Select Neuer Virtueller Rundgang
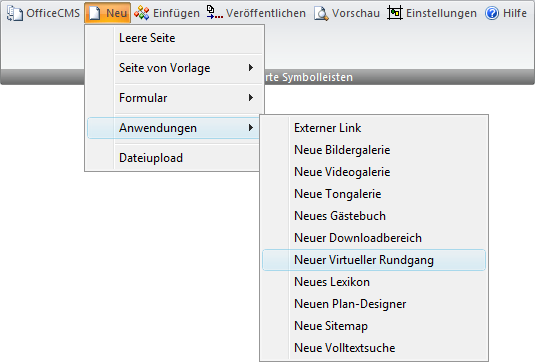The width and height of the screenshot is (535, 362). click(x=374, y=260)
